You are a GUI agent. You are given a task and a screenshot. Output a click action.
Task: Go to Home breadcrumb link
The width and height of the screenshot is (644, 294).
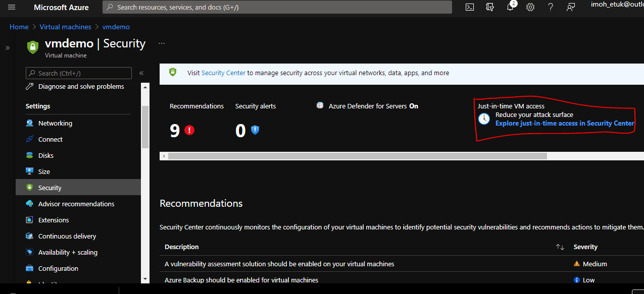(19, 27)
